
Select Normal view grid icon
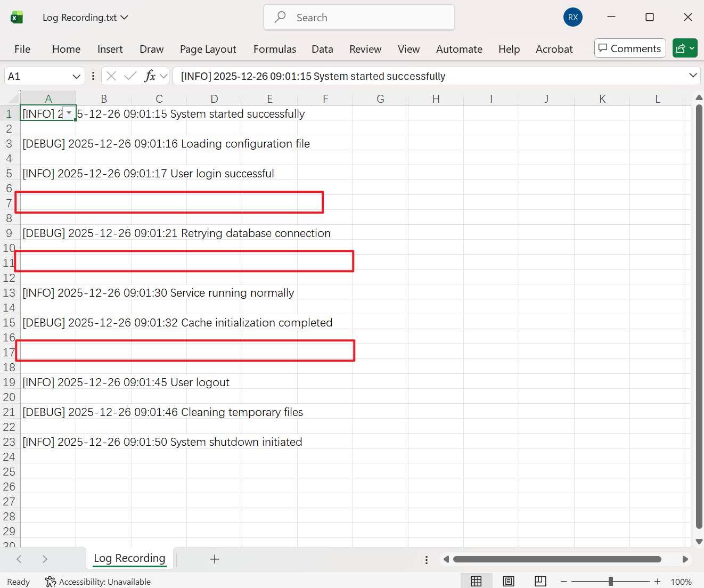(476, 581)
